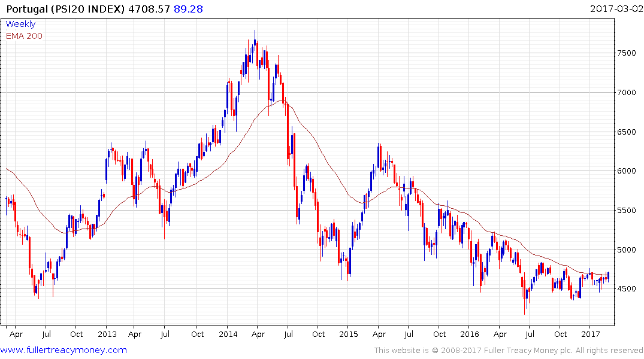Select the index value 4708.57

149,9
